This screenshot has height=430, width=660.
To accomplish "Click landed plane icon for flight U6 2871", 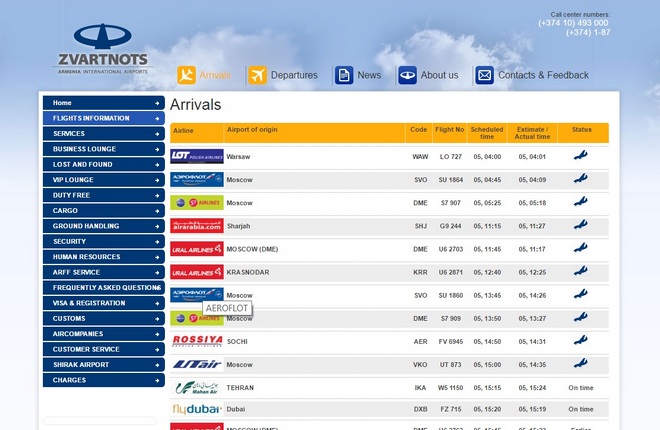I will 581,271.
